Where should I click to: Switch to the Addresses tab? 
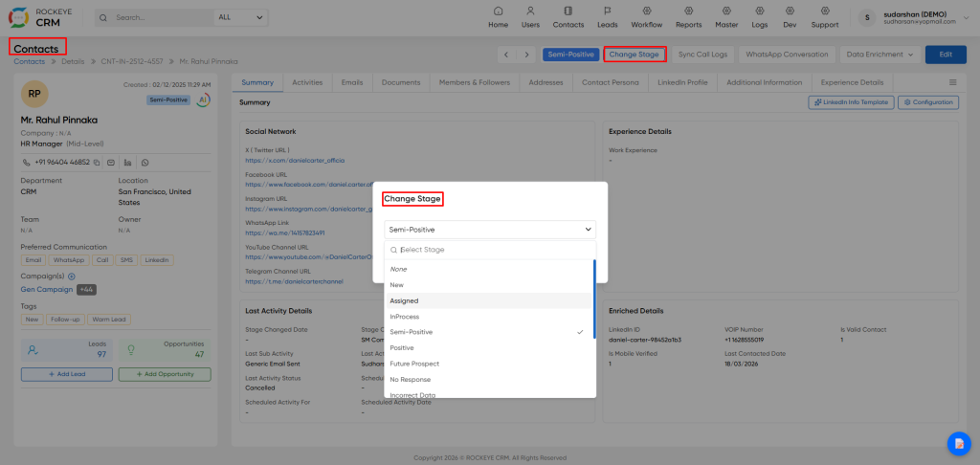(546, 82)
